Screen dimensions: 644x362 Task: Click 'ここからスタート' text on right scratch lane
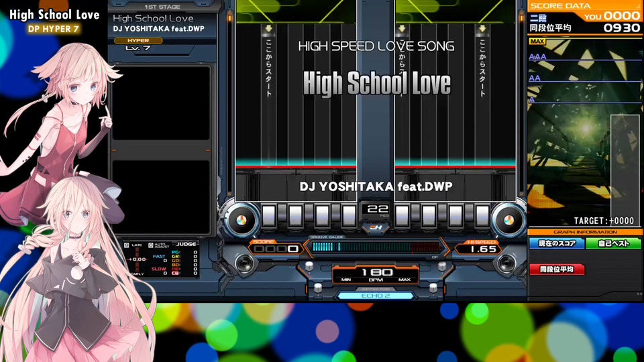tap(482, 68)
